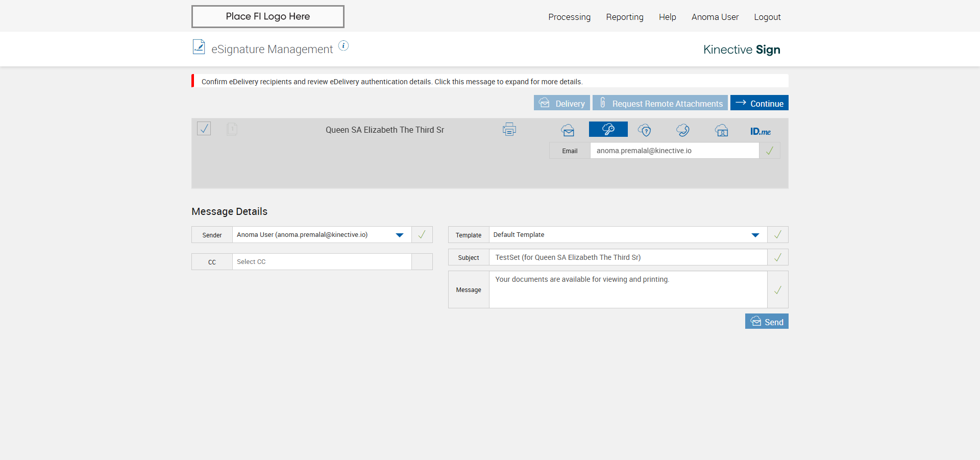The height and width of the screenshot is (460, 980).
Task: Click the greyed document icon beside the recipient
Action: (x=232, y=129)
